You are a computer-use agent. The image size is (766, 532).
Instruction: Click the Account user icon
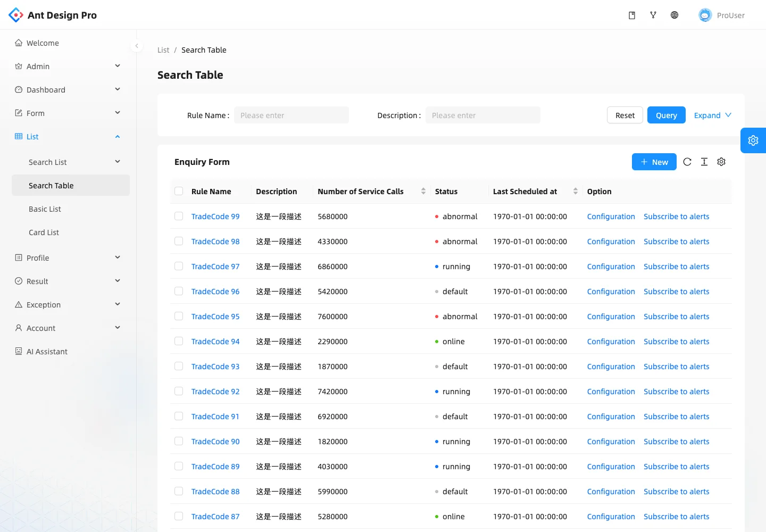[19, 328]
